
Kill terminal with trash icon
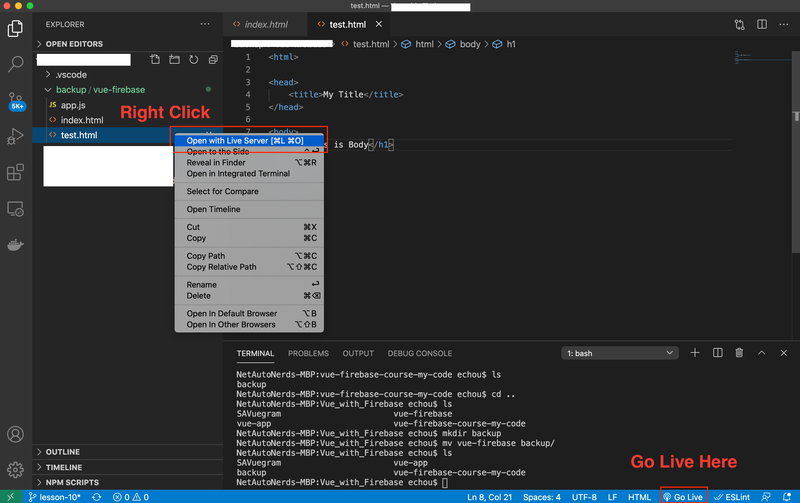coord(740,353)
